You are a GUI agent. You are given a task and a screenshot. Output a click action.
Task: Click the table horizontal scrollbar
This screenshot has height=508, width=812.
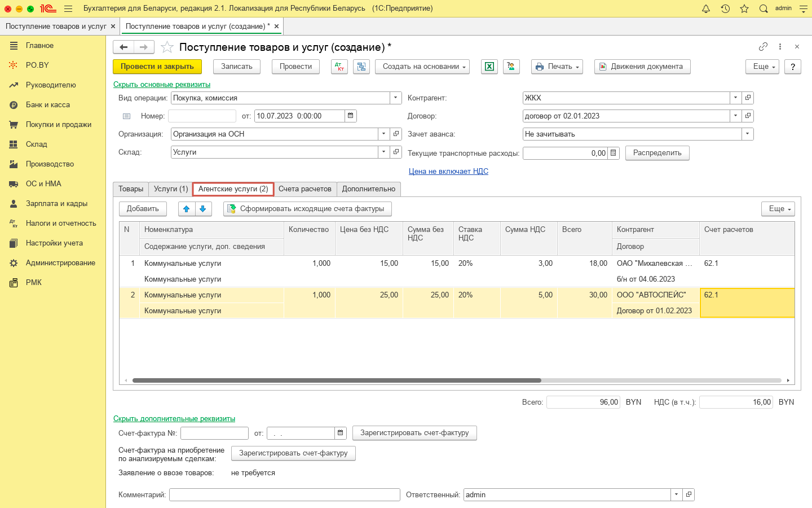point(337,380)
